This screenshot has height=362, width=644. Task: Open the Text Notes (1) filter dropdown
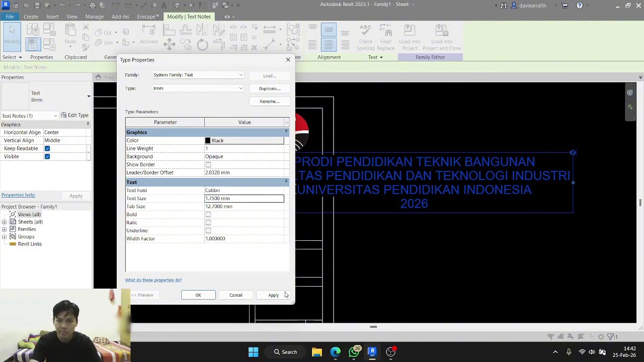[30, 116]
